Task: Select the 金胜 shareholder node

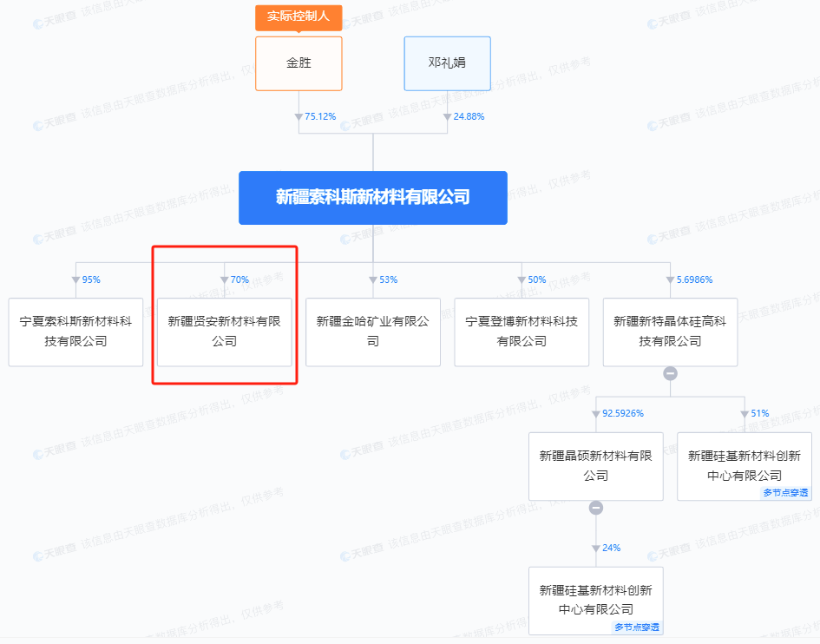Action: pyautogui.click(x=298, y=63)
